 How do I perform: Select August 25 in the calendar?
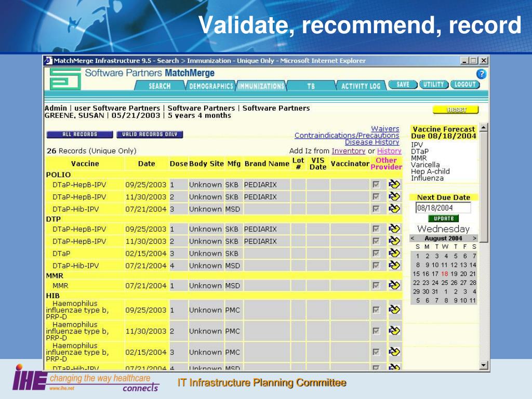point(445,283)
